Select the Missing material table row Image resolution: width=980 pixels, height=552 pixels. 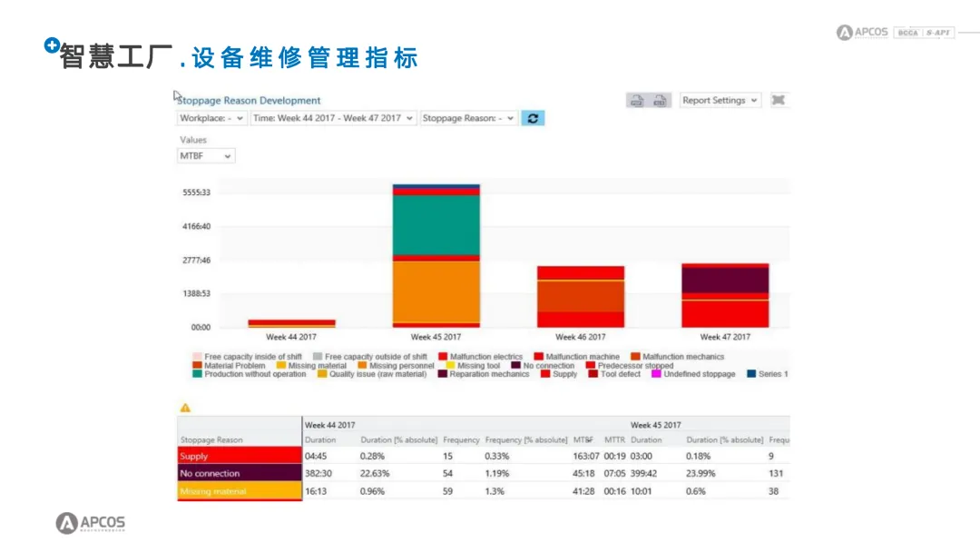(483, 491)
